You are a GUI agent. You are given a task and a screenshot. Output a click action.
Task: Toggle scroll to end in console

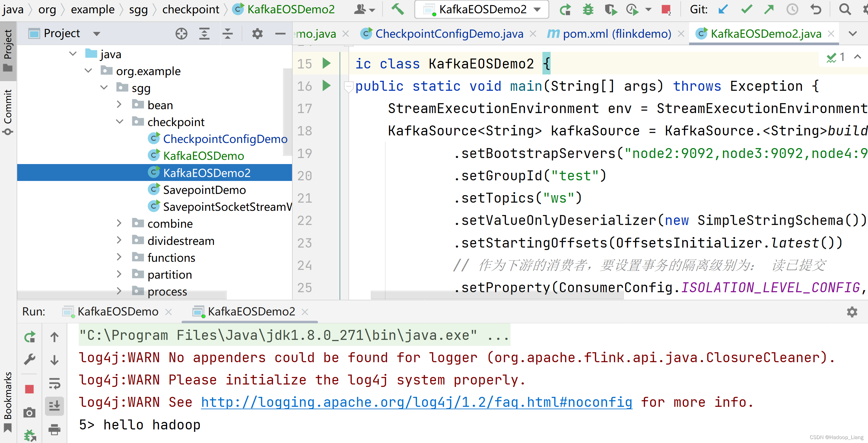click(54, 406)
